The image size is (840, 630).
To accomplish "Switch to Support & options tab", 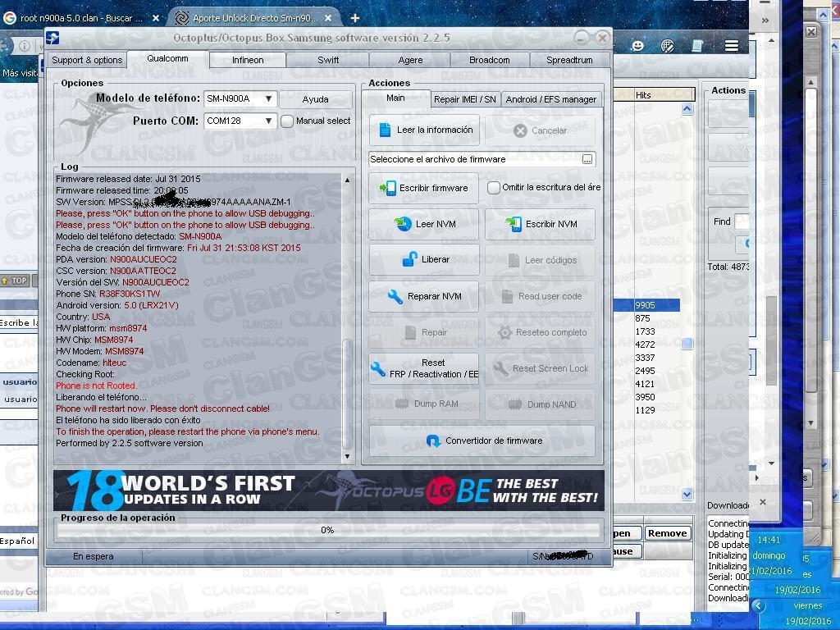I will tap(87, 60).
